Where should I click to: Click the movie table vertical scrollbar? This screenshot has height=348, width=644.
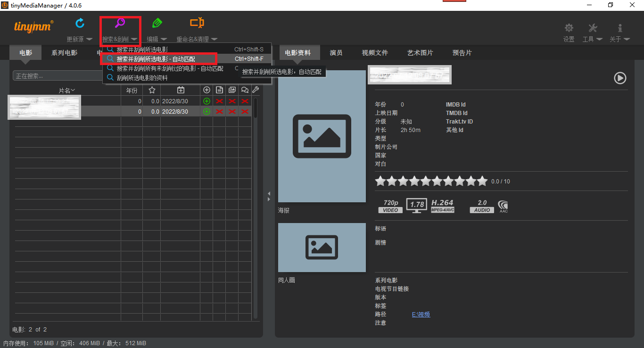[x=256, y=207]
